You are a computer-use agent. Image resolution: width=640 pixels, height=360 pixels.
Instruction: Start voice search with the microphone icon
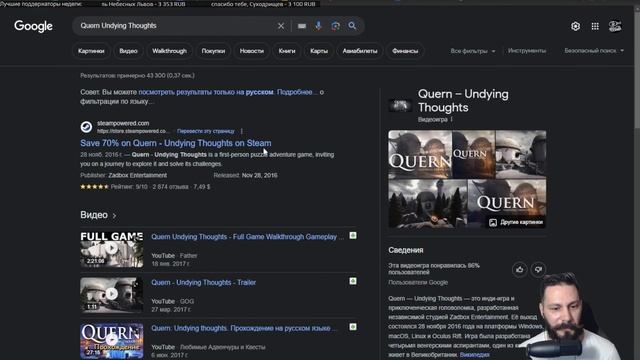click(318, 26)
